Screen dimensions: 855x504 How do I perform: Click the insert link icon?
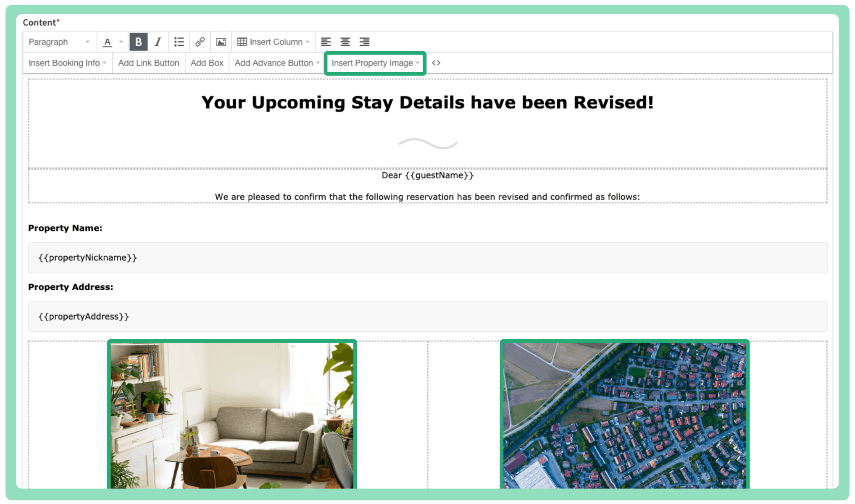coord(200,42)
